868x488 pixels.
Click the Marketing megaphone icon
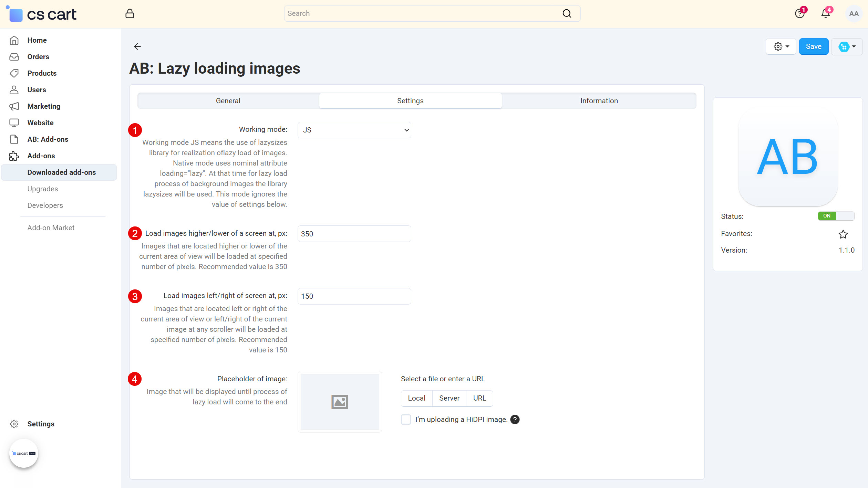[14, 106]
